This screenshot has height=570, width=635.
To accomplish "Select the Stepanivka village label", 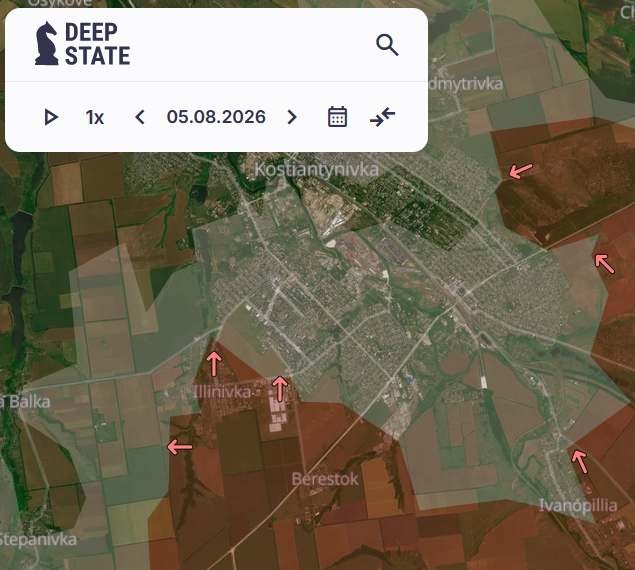I will (x=38, y=540).
